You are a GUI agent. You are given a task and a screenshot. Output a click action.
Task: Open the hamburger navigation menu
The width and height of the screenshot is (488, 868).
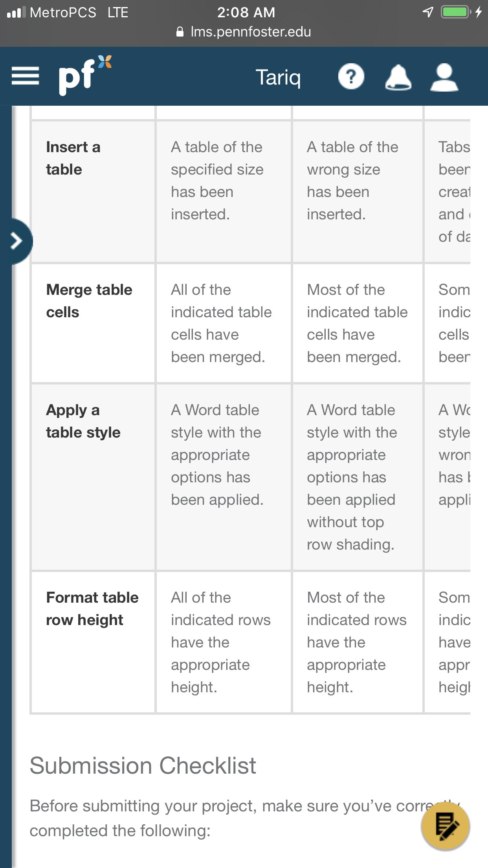pos(25,76)
